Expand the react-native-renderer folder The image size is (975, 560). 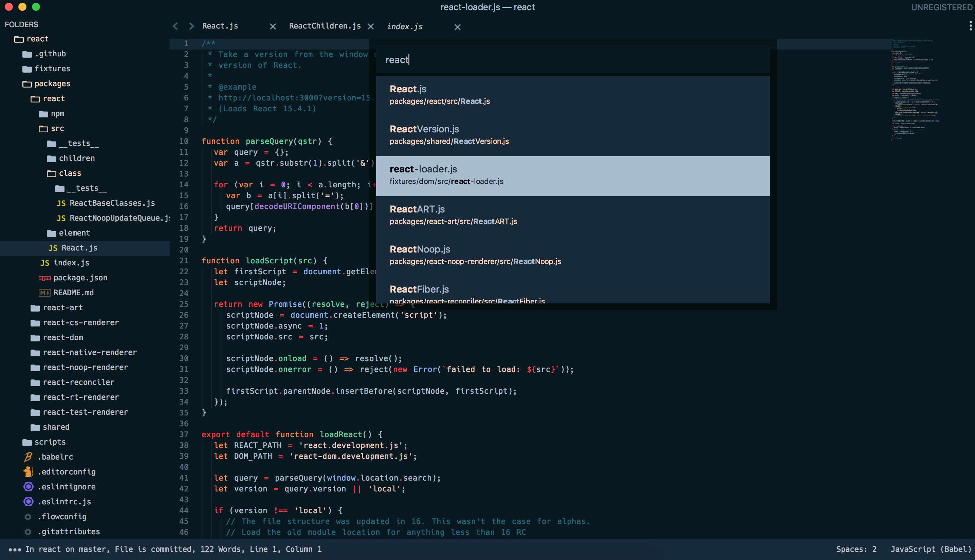(35, 353)
